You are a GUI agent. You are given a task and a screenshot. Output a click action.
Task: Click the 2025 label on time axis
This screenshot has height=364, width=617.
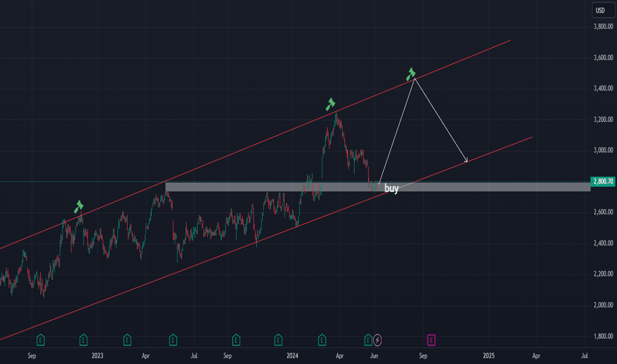489,356
